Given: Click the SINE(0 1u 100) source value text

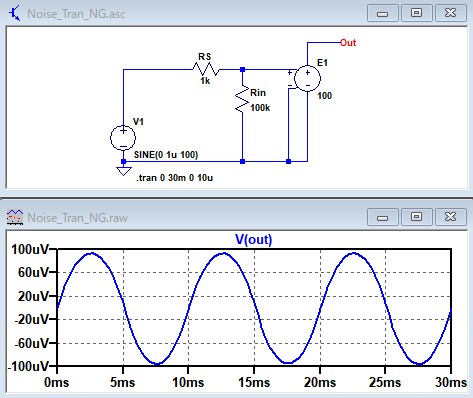Looking at the screenshot, I should 166,155.
